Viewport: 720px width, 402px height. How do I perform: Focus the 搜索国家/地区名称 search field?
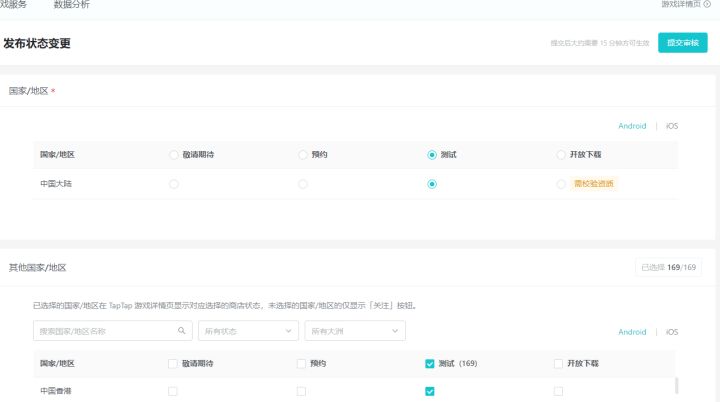click(112, 331)
